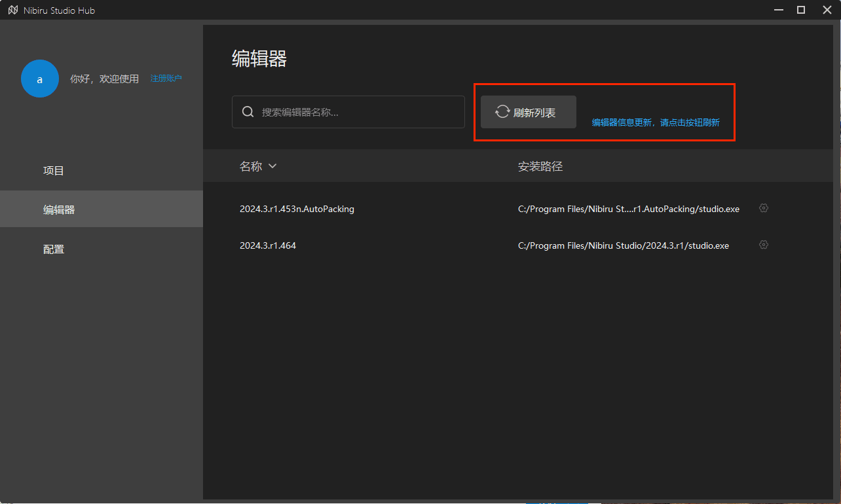Go to 配置 in the sidebar

(x=54, y=249)
